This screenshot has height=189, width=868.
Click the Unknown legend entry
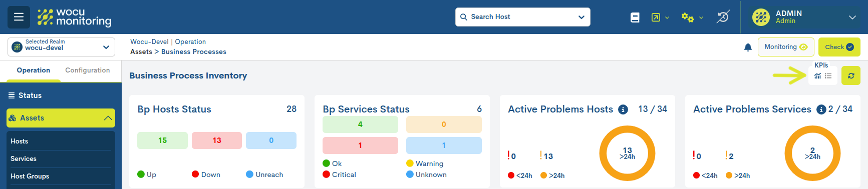(x=426, y=174)
